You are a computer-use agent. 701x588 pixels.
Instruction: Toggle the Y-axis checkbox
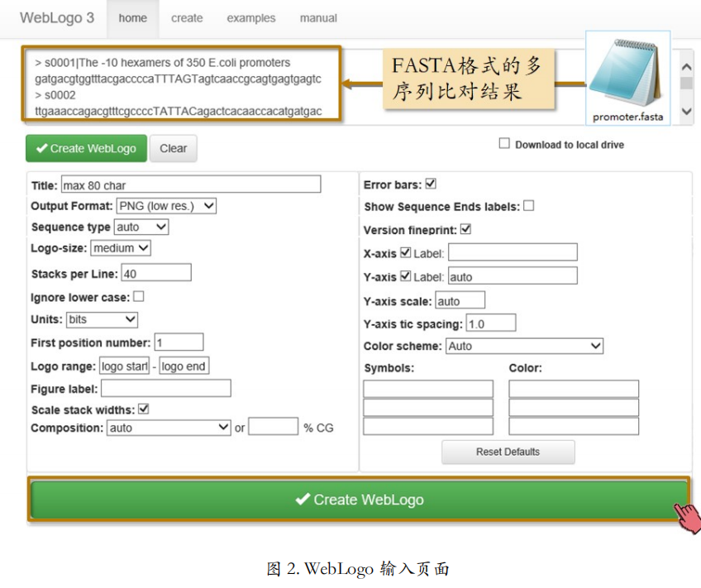pos(406,276)
